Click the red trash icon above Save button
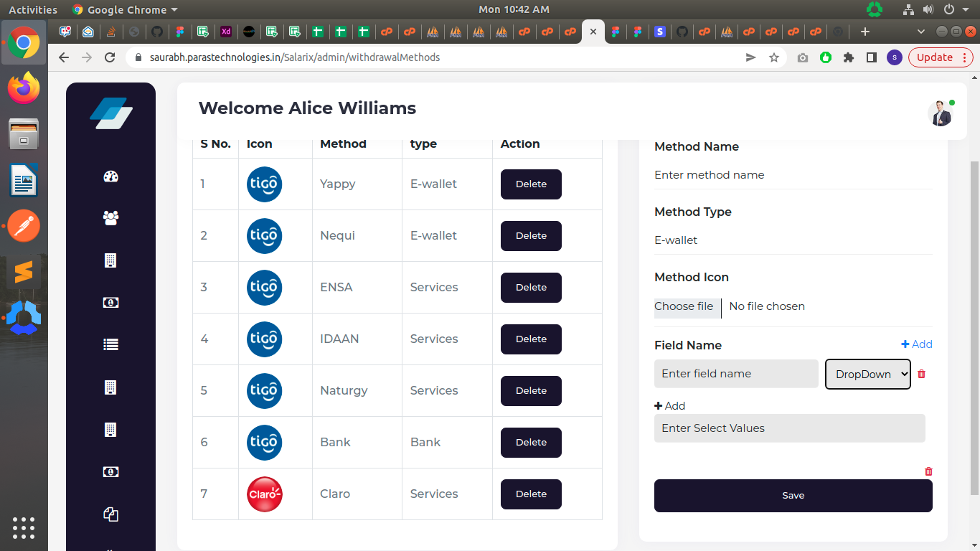Image resolution: width=980 pixels, height=551 pixels. pyautogui.click(x=929, y=471)
